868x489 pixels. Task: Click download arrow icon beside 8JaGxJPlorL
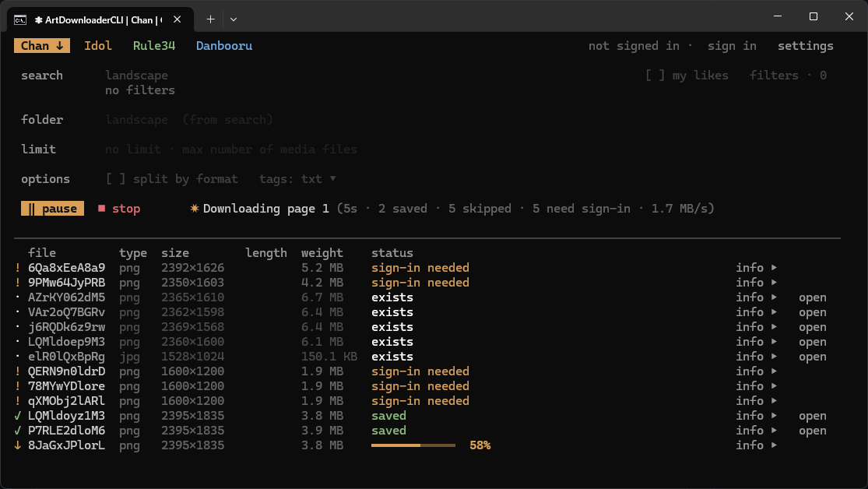18,445
